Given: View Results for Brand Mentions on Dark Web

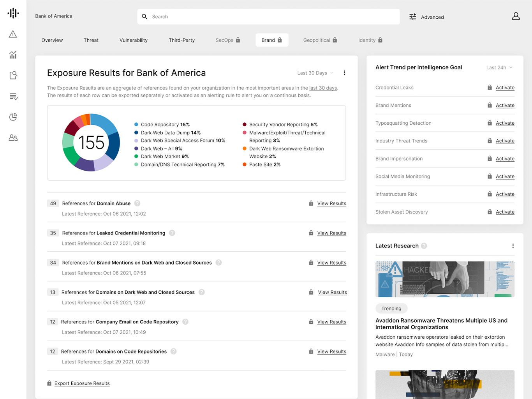Looking at the screenshot, I should click(332, 263).
